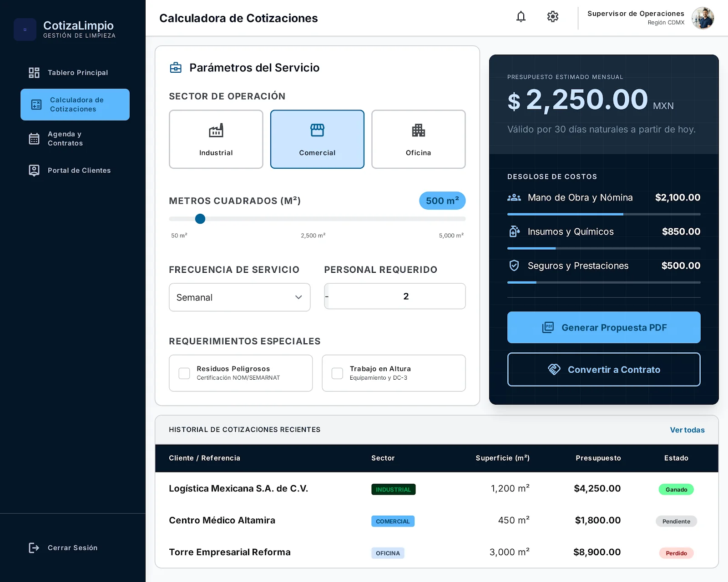The height and width of the screenshot is (582, 728).
Task: Click the OFICINA sector tag
Action: click(388, 553)
